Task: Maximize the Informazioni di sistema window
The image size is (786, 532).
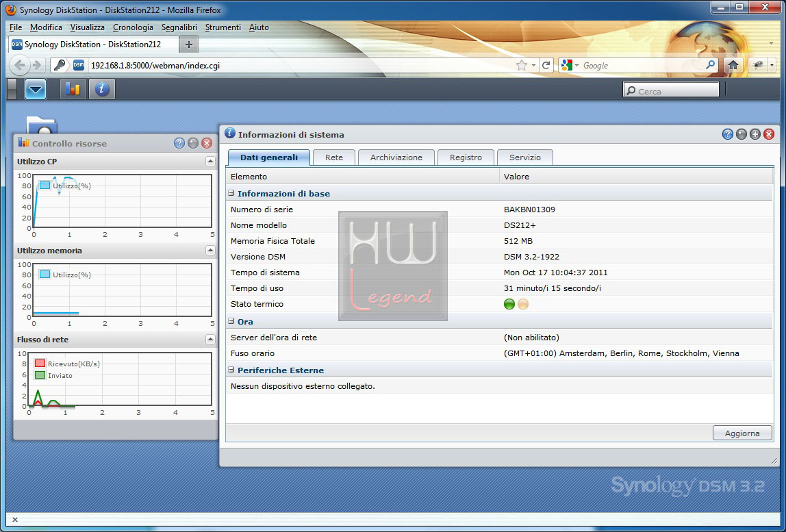Action: [755, 134]
